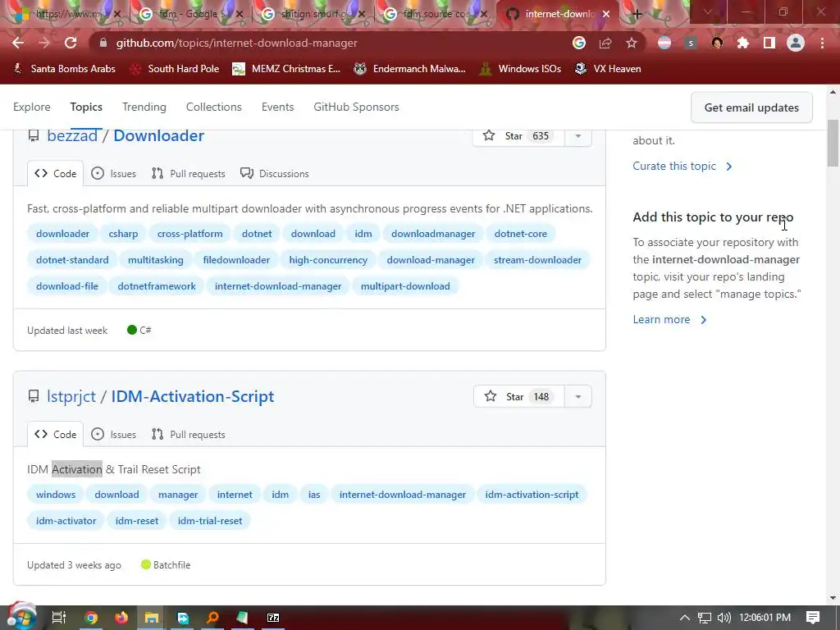840x630 pixels.
Task: Open the Collections navigation item
Action: 214,107
